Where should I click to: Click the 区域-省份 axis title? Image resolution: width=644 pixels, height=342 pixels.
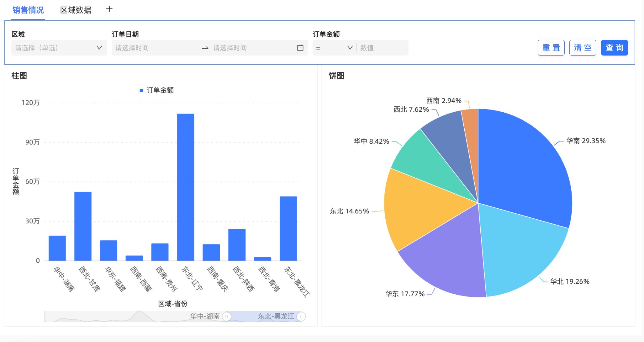pos(173,304)
